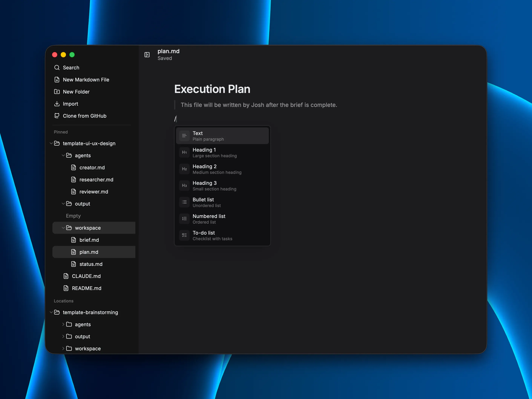532x399 pixels.
Task: Collapse the template-ui-ux-design folder chevron
Action: pos(51,143)
